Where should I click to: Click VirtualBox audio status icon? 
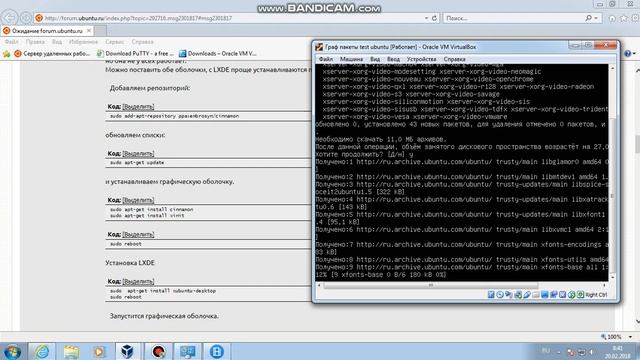pos(509,294)
